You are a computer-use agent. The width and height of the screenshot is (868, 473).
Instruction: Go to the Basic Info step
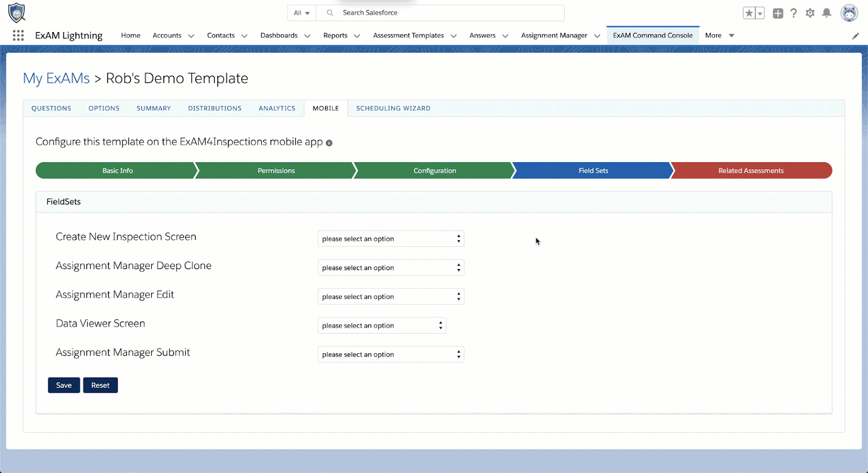click(x=117, y=170)
